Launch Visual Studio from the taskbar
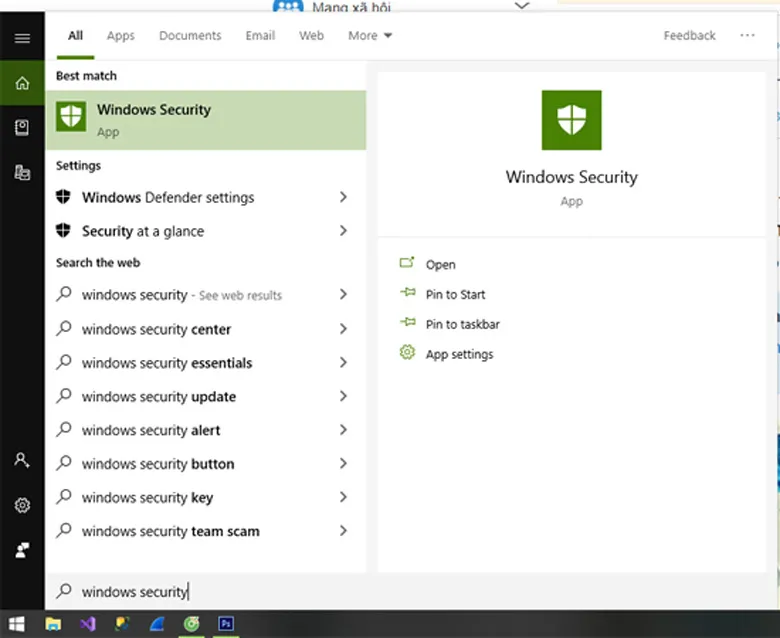The height and width of the screenshot is (638, 780). (86, 624)
